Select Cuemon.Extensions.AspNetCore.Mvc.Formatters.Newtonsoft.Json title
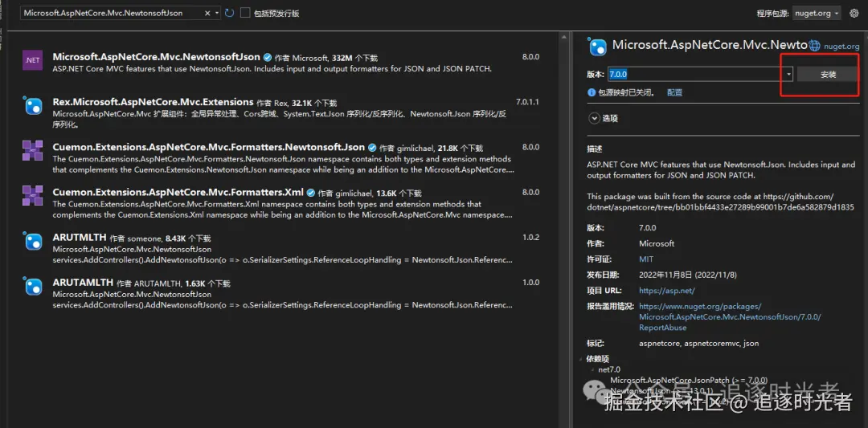 click(209, 147)
